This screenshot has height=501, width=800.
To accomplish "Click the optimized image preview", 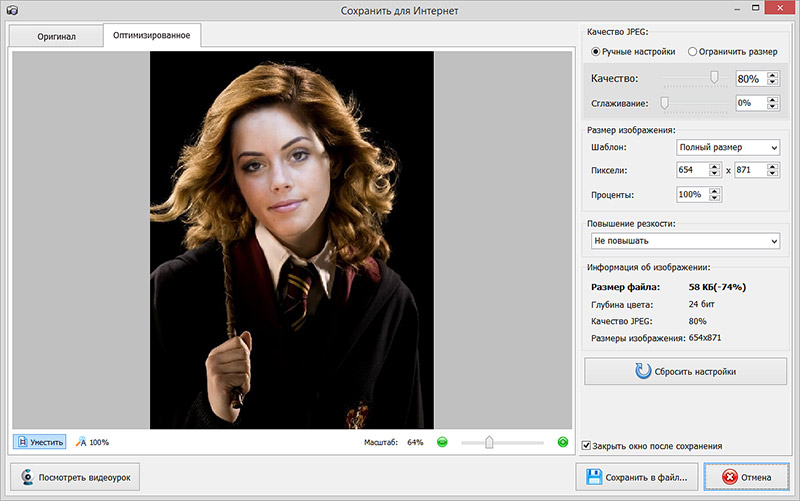I will point(292,240).
